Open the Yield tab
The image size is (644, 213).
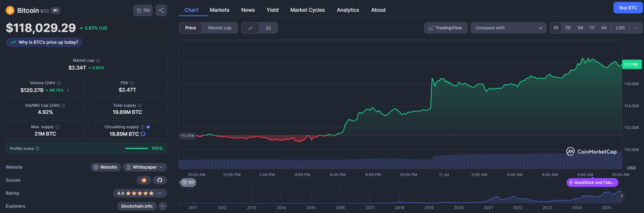[272, 10]
